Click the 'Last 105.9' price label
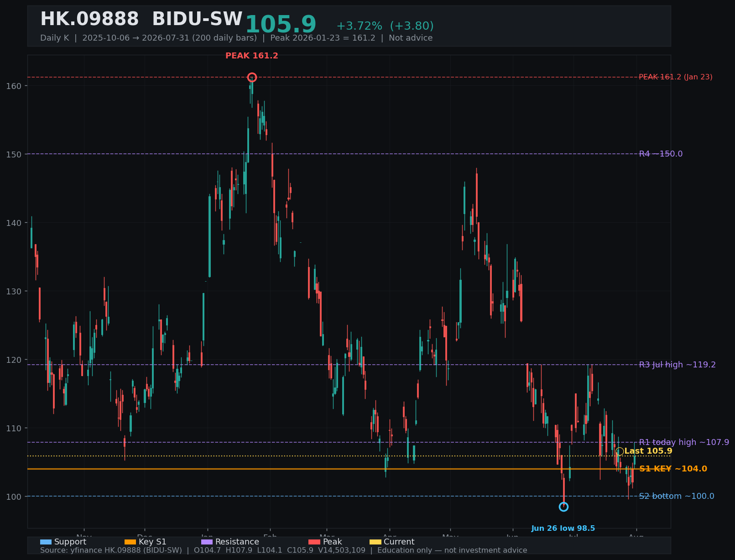Viewport: 735px width, 560px height. pos(648,451)
